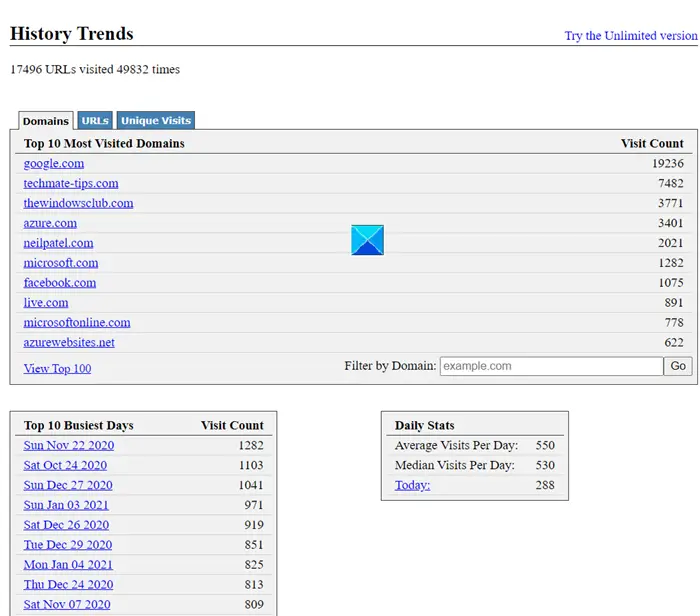The image size is (700, 616).
Task: Click google.com visit count 19236
Action: (x=668, y=163)
